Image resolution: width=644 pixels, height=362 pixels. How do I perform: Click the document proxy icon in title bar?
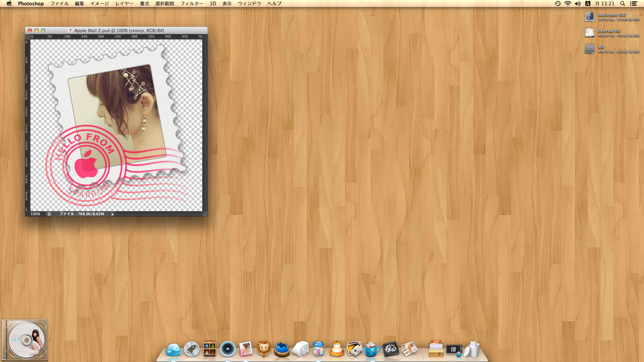70,31
